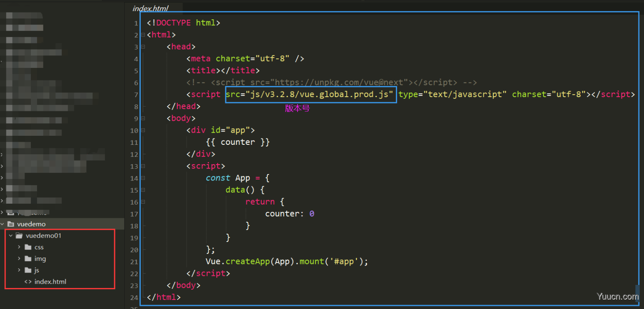
Task: Click the opening <script> tag on line 13
Action: (x=206, y=166)
